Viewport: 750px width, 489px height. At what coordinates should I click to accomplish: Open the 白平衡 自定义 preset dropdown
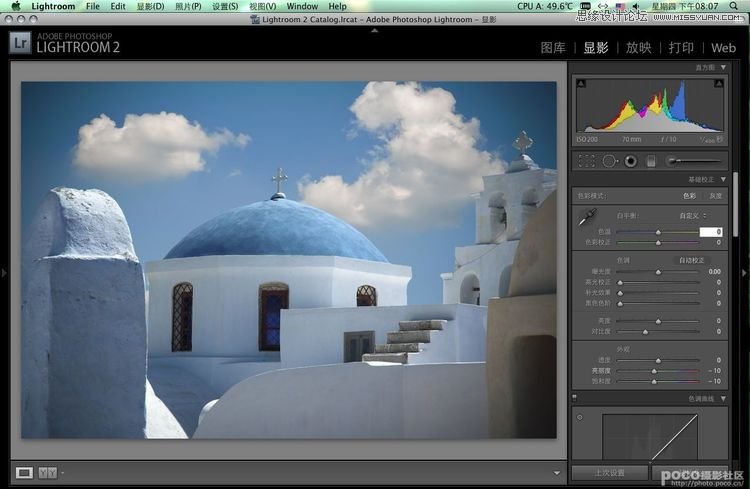(x=694, y=215)
